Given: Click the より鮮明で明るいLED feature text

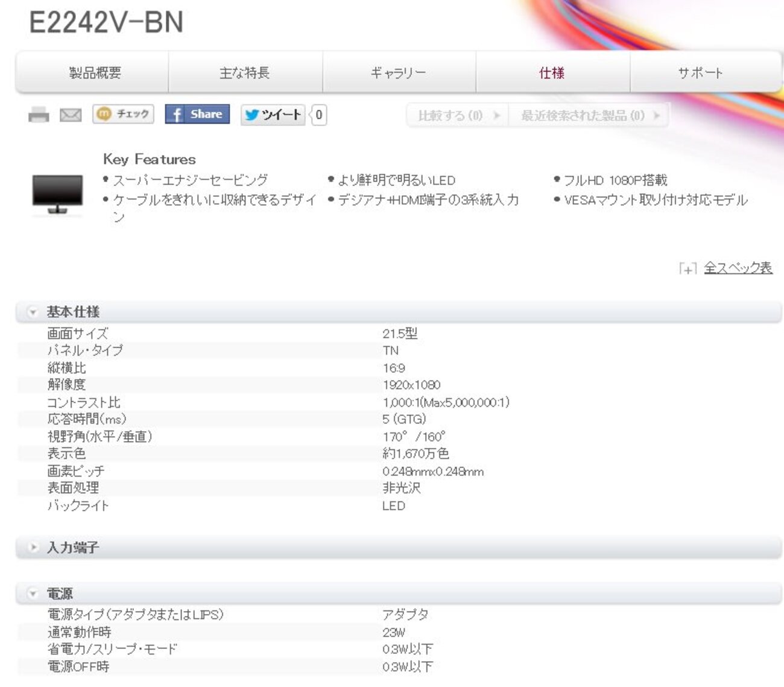Looking at the screenshot, I should pos(397,180).
